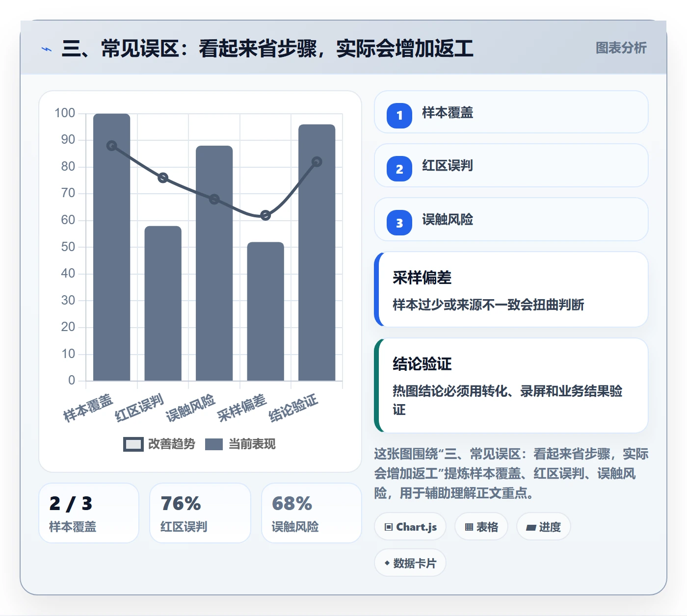Image resolution: width=687 pixels, height=616 pixels.
Task: Click the 样本覆盖 bar in the chart
Action: 112,247
